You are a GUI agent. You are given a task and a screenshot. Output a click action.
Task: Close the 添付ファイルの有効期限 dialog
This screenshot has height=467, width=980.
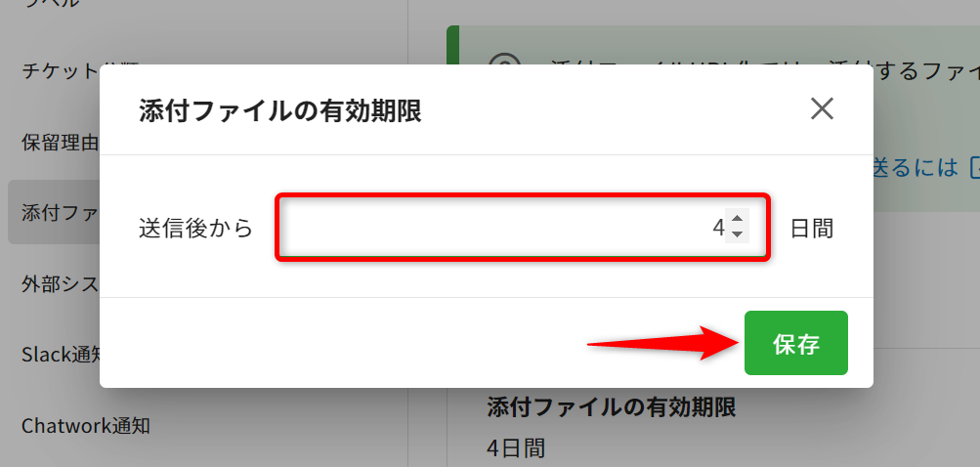(822, 110)
